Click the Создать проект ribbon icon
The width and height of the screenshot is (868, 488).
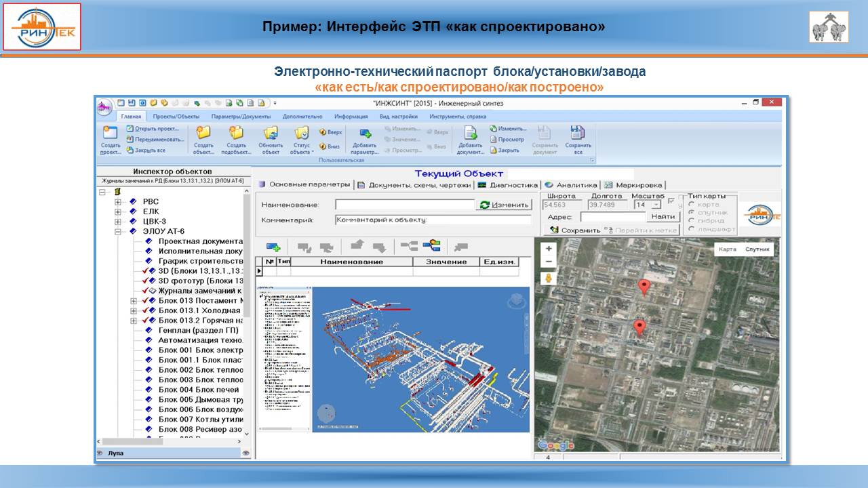point(110,134)
